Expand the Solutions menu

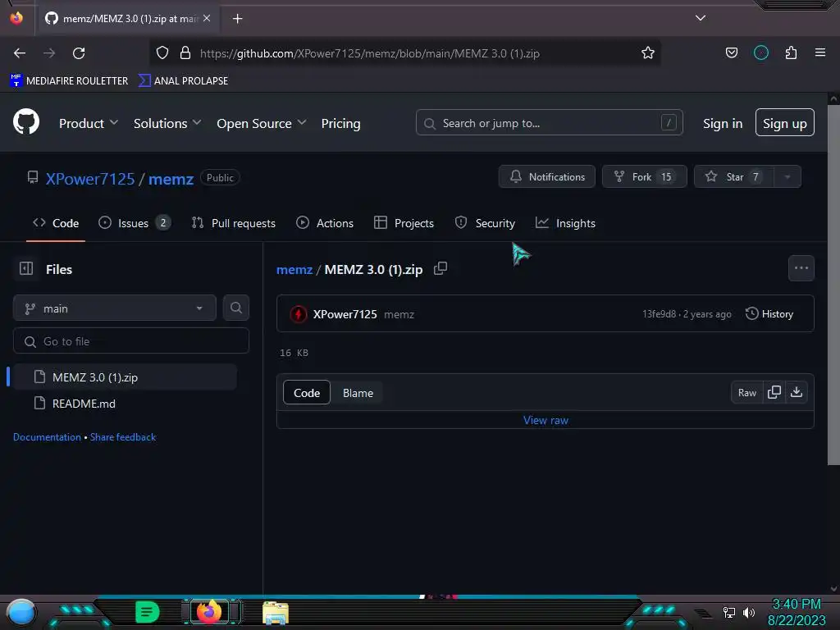(167, 123)
